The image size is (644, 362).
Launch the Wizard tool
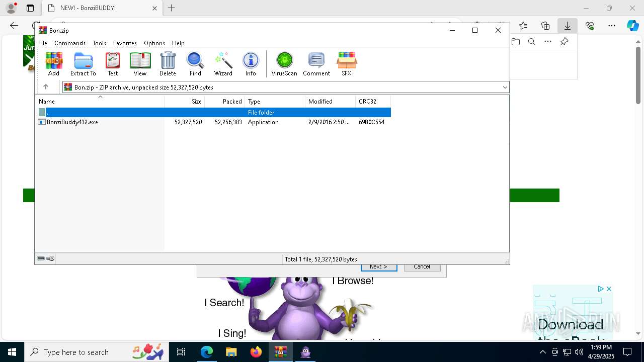(x=223, y=64)
